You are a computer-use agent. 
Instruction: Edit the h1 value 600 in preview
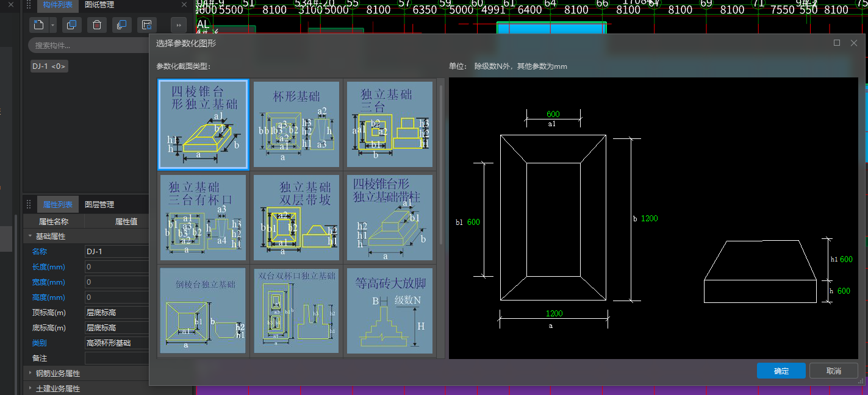point(846,259)
